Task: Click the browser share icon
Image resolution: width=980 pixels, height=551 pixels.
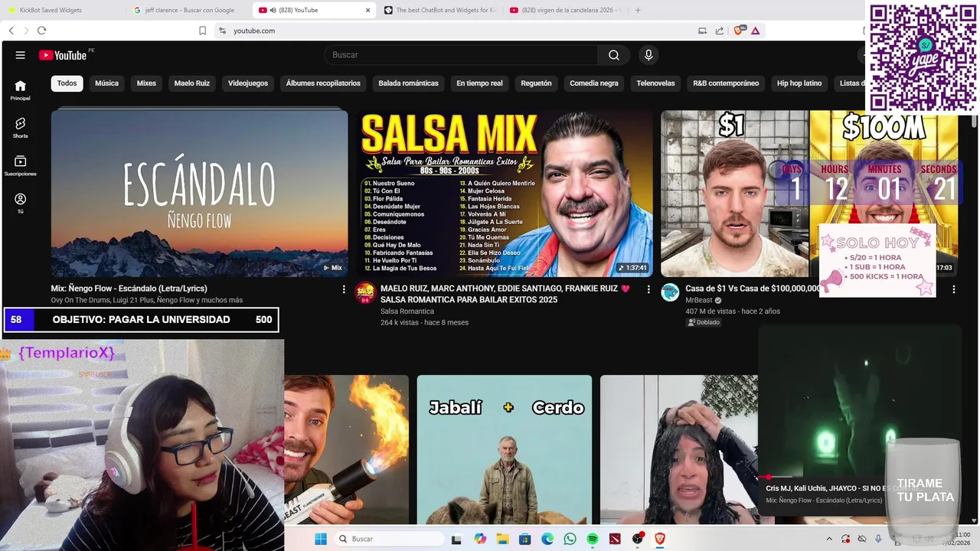Action: click(x=720, y=31)
